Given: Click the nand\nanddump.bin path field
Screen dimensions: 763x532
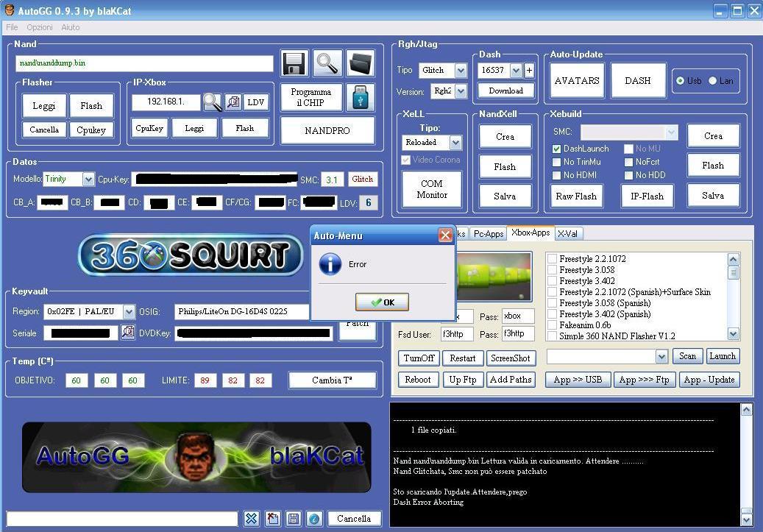Looking at the screenshot, I should pyautogui.click(x=144, y=63).
